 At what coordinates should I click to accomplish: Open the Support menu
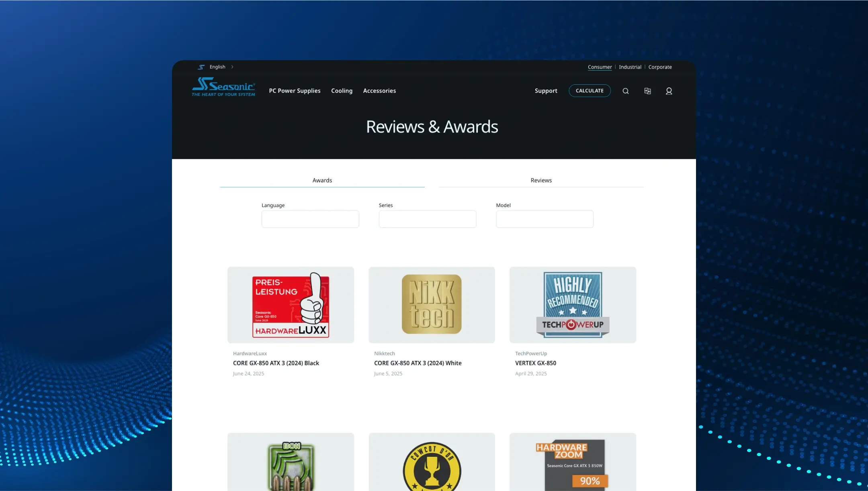(x=546, y=91)
